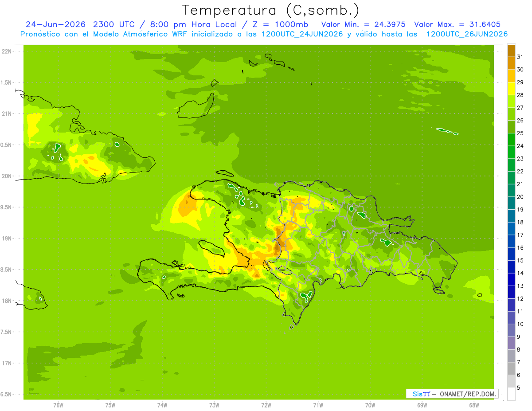Click the '21N' latitude label
Screen dimensions: 532x411
pyautogui.click(x=7, y=114)
